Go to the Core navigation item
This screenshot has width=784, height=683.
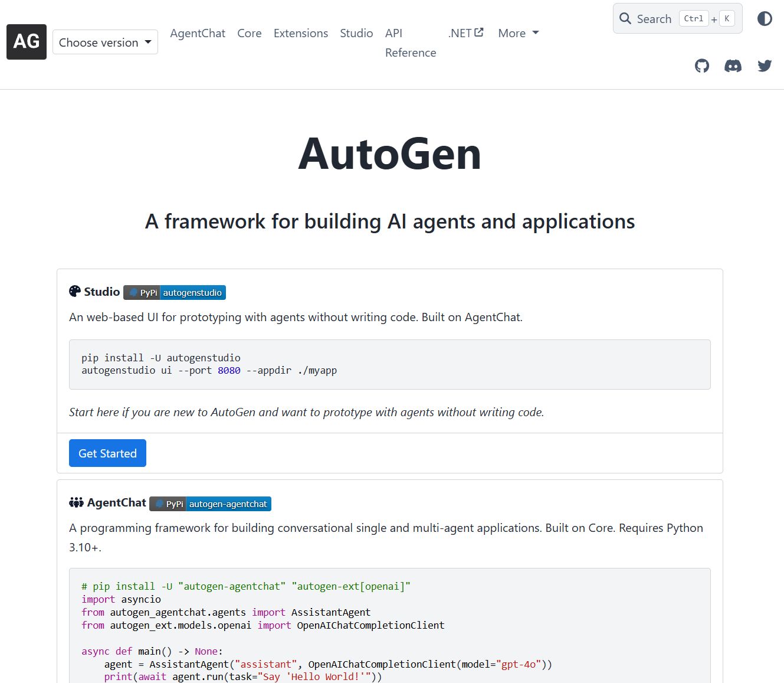click(250, 33)
